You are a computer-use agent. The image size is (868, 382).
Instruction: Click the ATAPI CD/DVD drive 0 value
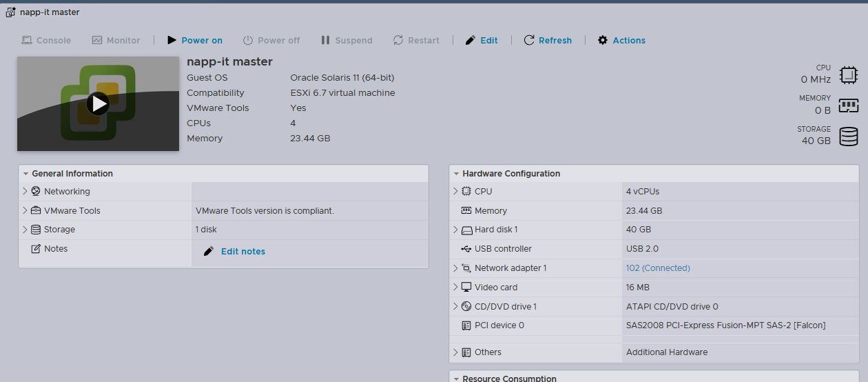coord(672,307)
